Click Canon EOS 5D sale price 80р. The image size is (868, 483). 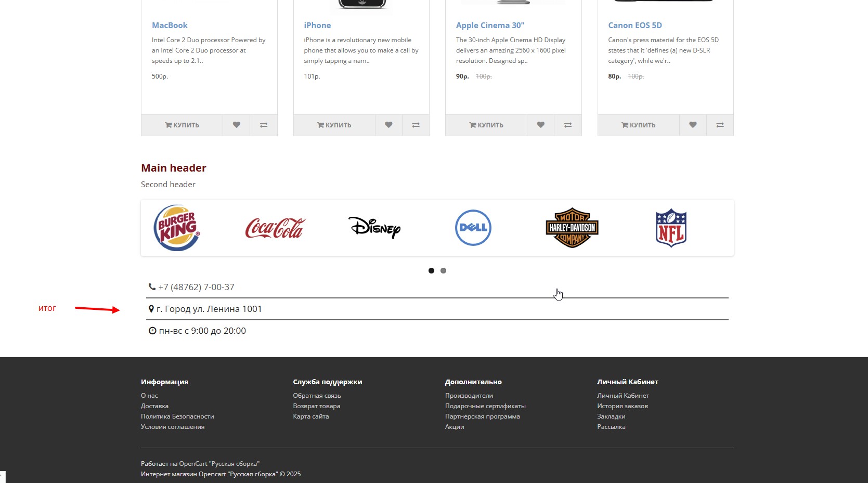click(614, 76)
